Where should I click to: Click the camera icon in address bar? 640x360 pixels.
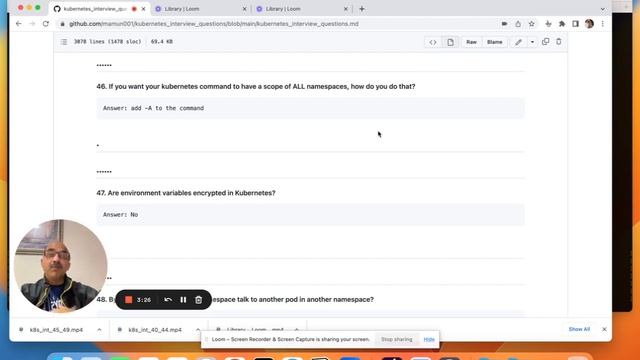(x=504, y=24)
